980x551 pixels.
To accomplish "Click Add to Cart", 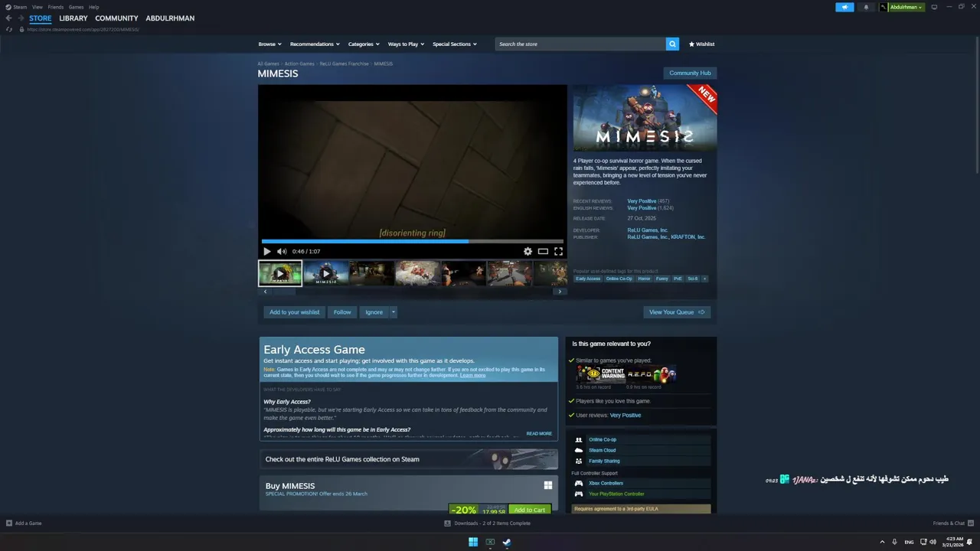I will pos(530,510).
